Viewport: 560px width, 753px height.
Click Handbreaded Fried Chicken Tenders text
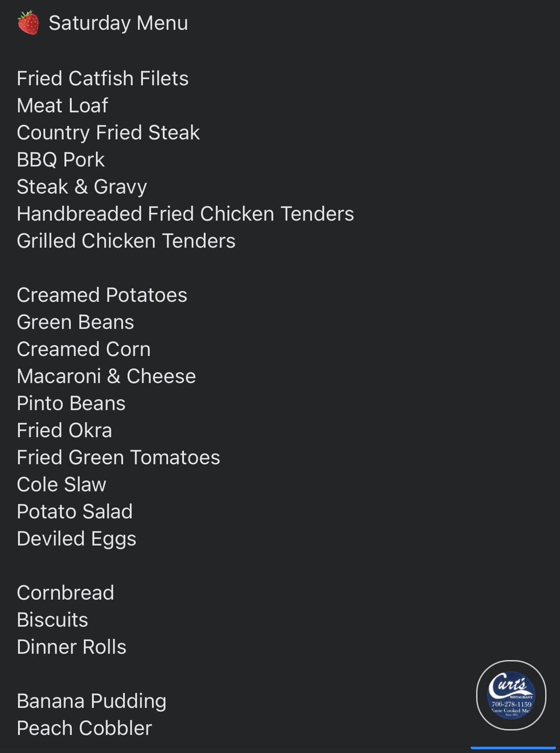185,214
